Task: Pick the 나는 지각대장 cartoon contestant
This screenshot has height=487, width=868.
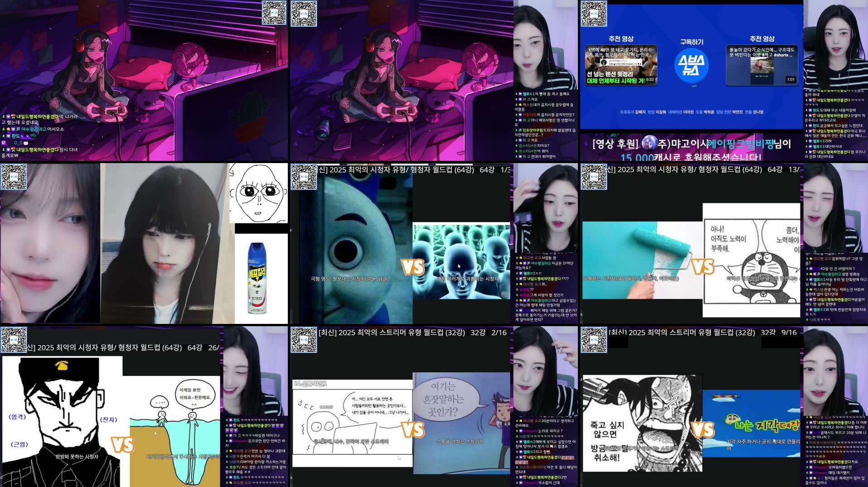Action: tap(752, 423)
